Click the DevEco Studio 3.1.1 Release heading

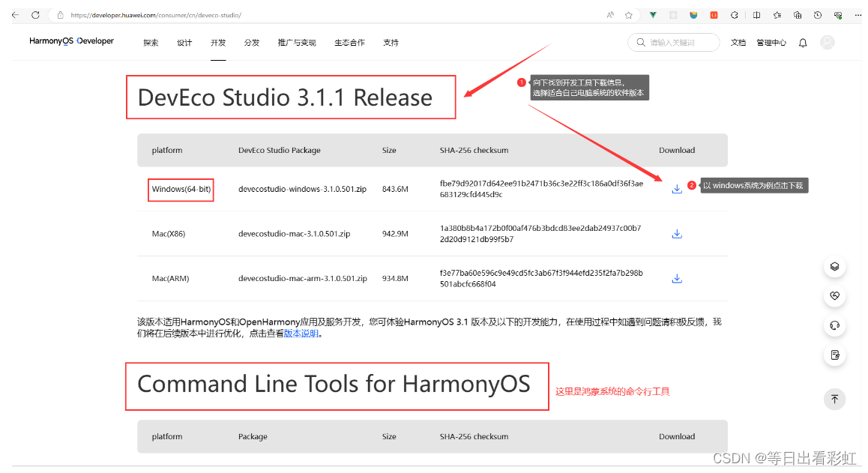click(285, 97)
